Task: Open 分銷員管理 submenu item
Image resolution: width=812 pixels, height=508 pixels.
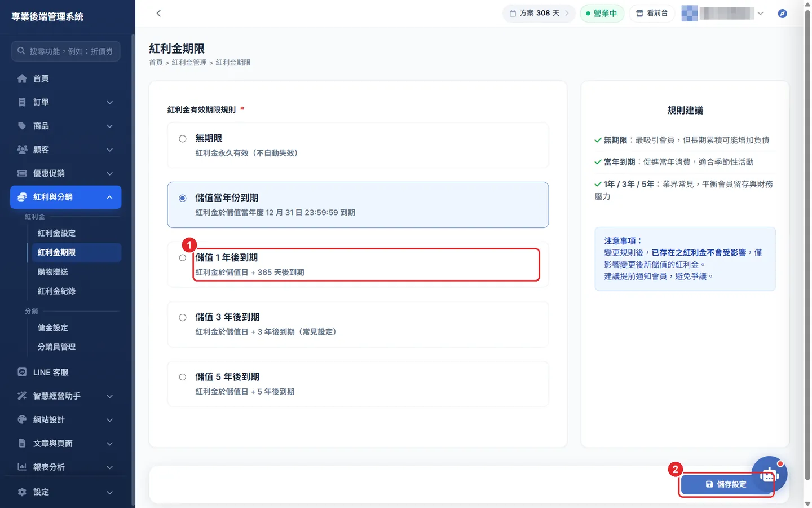Action: [x=56, y=347]
